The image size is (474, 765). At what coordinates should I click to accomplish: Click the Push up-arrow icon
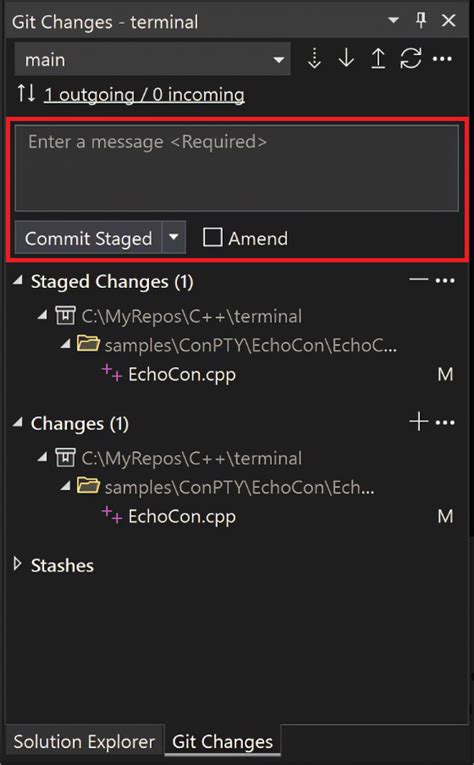pyautogui.click(x=378, y=59)
